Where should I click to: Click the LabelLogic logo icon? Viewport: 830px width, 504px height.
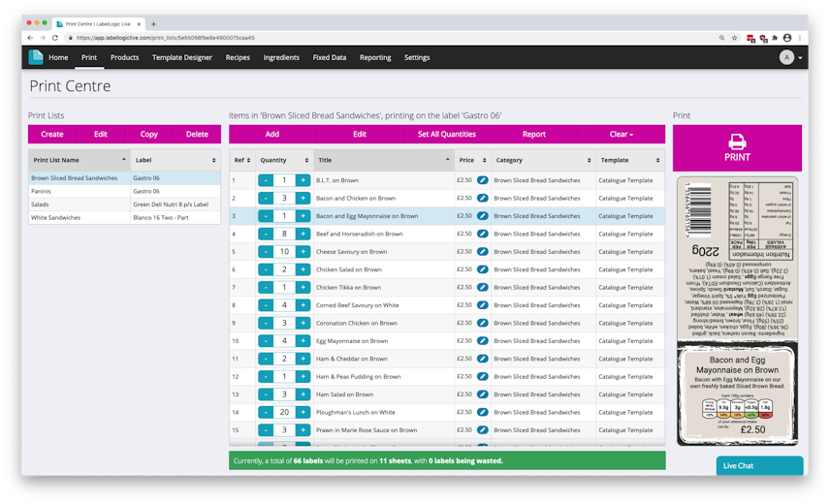36,57
